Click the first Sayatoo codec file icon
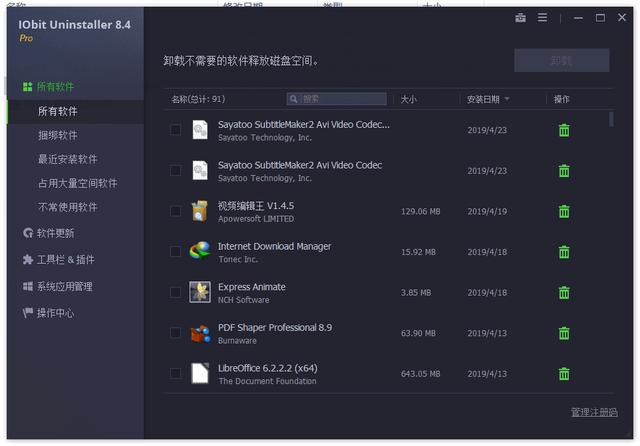Viewport: 640px width, 446px height. [x=200, y=130]
